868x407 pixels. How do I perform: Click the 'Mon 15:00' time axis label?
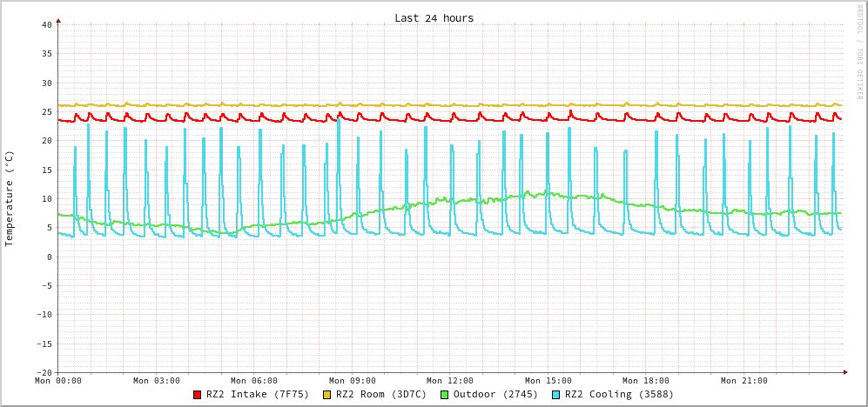coord(548,380)
